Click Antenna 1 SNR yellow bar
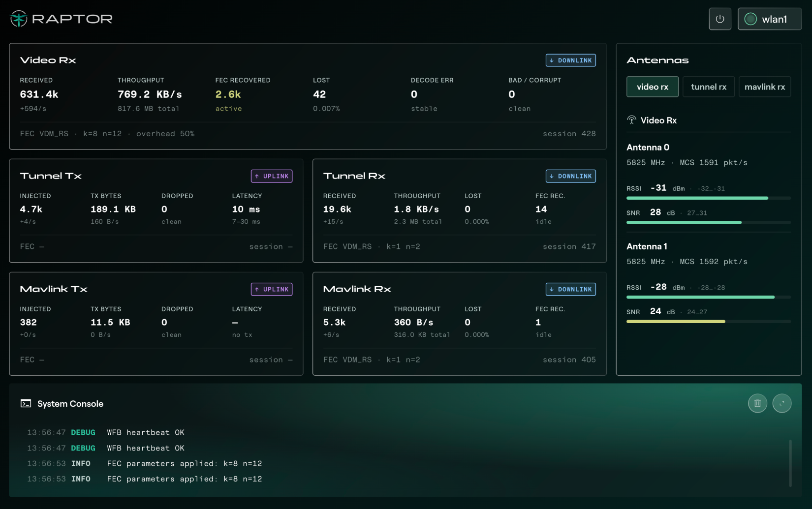 coord(676,322)
